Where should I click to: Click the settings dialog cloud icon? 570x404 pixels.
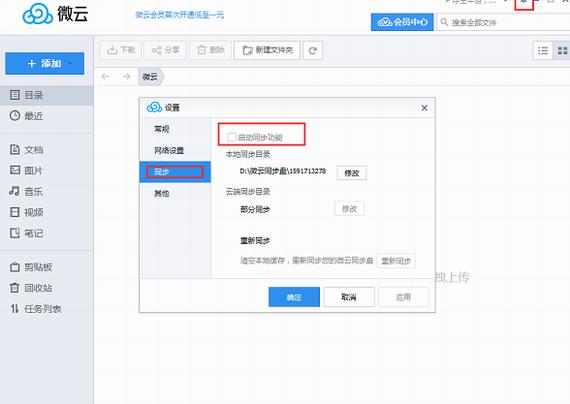tap(154, 107)
